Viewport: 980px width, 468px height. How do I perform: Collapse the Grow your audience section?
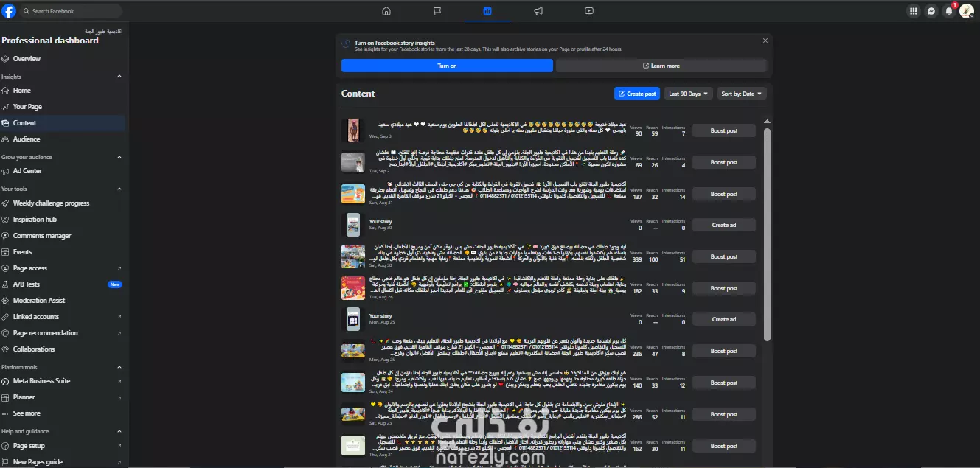point(119,157)
